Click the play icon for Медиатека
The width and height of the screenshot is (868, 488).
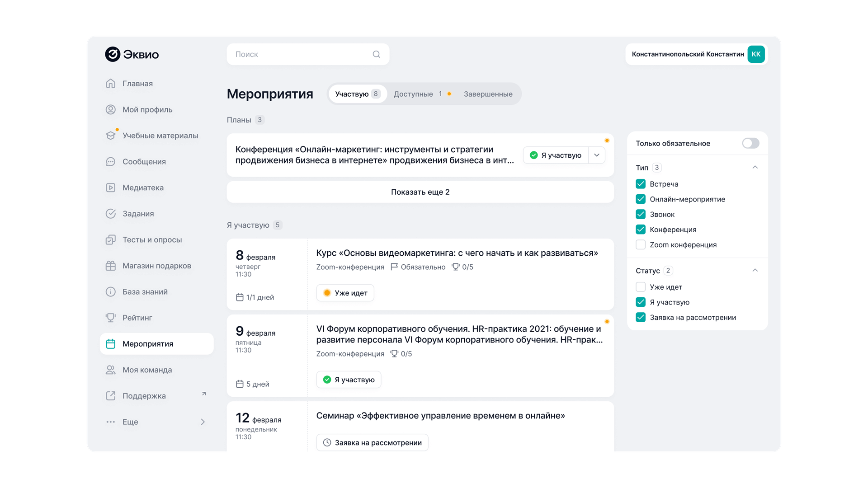coord(111,188)
